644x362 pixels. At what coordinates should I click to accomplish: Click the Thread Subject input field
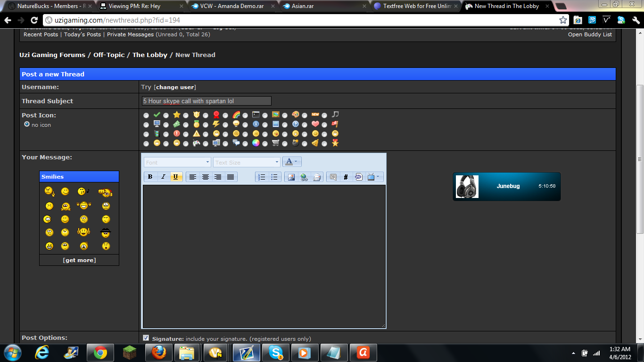[x=206, y=101]
